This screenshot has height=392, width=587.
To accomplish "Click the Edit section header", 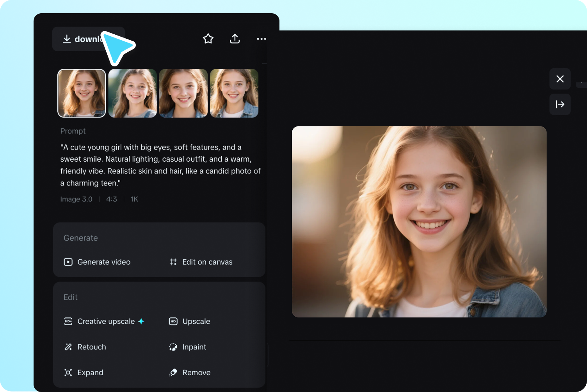I will click(x=70, y=297).
